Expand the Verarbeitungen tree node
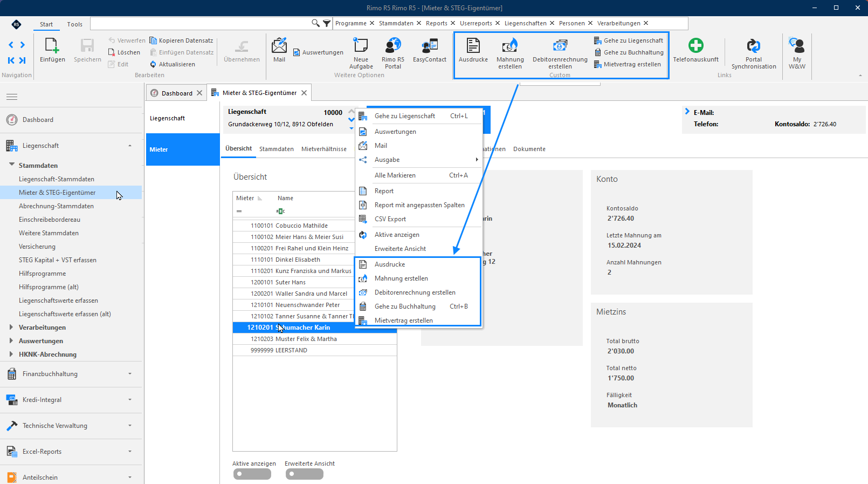The width and height of the screenshot is (868, 484). [11, 327]
